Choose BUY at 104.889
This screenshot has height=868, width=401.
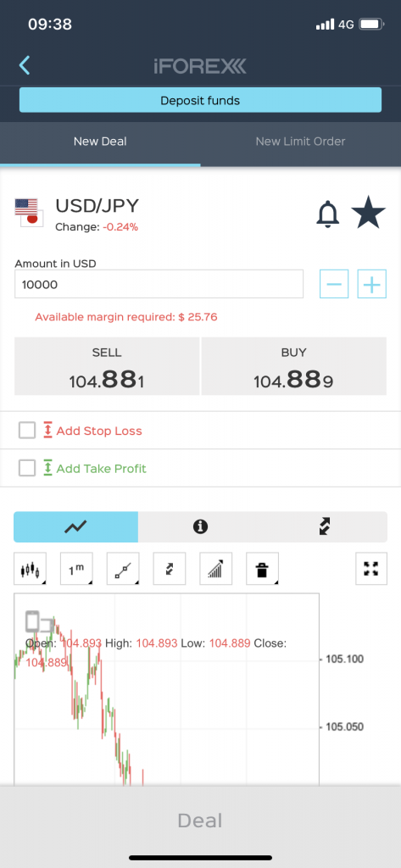click(293, 366)
